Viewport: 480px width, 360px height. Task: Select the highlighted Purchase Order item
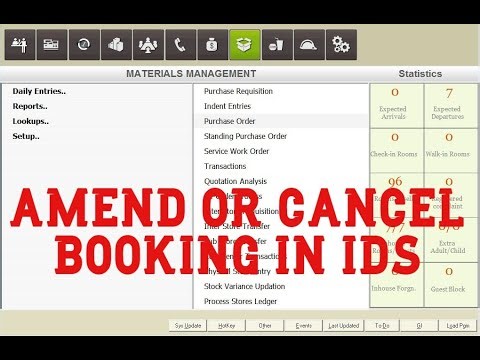coord(281,121)
